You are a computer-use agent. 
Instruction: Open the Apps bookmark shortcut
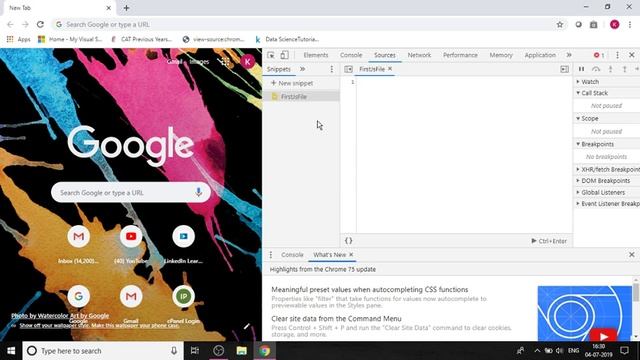pyautogui.click(x=19, y=39)
